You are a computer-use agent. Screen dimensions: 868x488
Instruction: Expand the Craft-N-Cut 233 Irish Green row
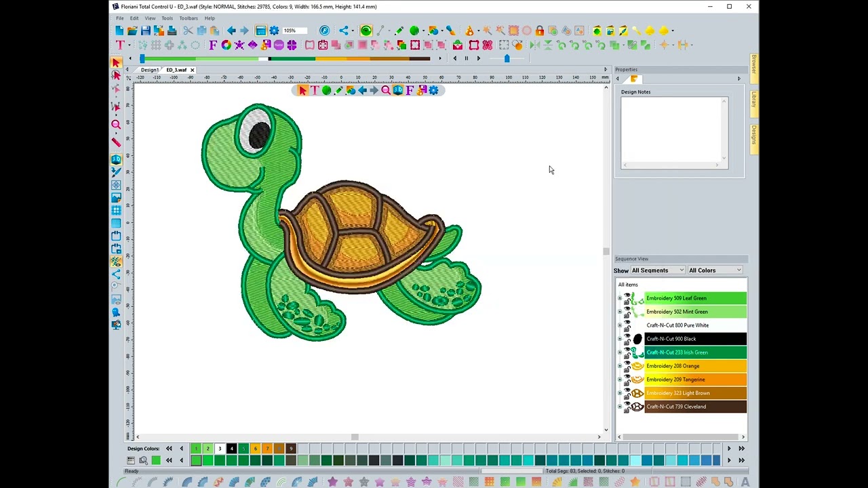click(x=620, y=352)
